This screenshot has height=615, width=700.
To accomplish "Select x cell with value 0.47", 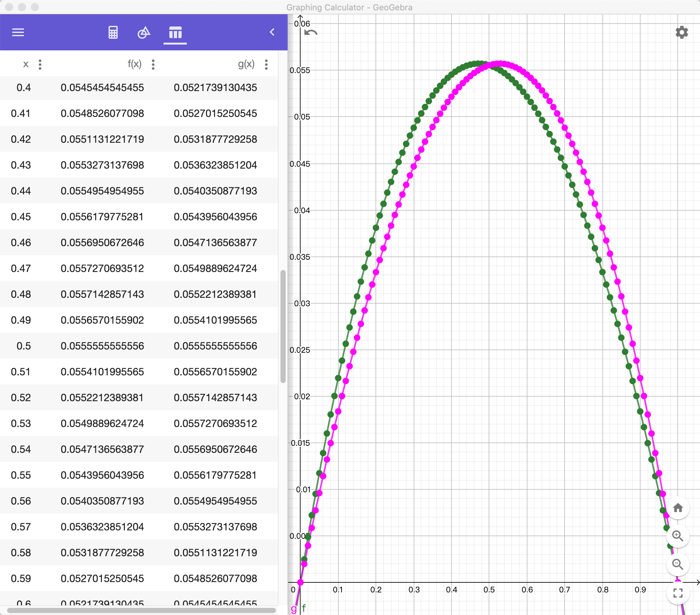I will (21, 268).
